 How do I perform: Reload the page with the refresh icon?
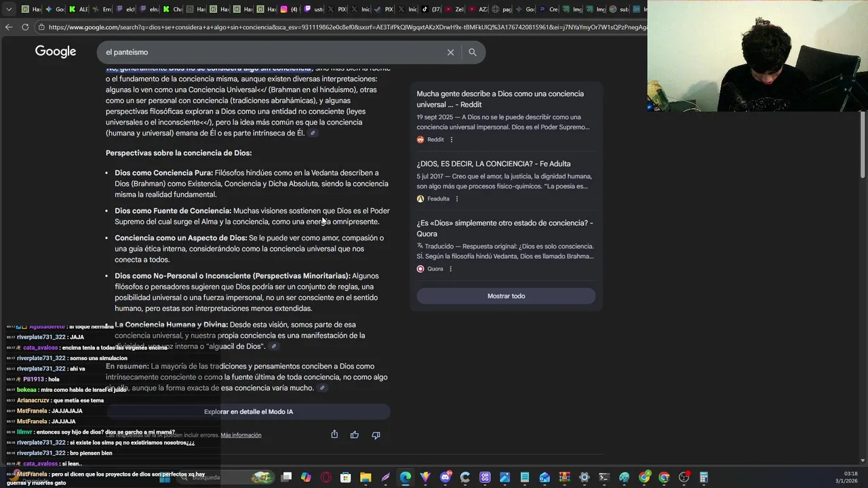25,27
